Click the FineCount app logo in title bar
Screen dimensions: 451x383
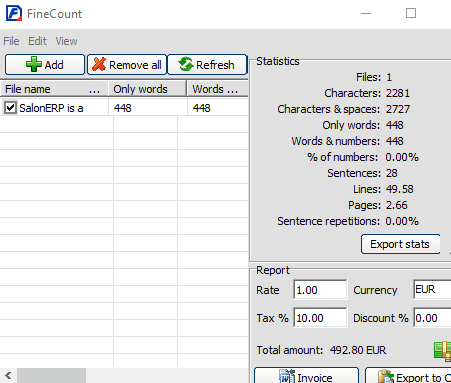tap(14, 13)
